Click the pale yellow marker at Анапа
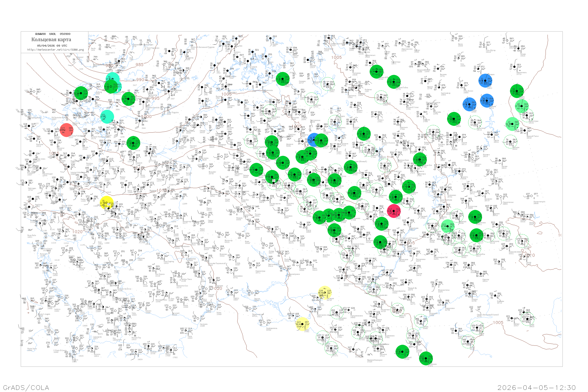Screen dimensions: 588x392 (x=303, y=324)
